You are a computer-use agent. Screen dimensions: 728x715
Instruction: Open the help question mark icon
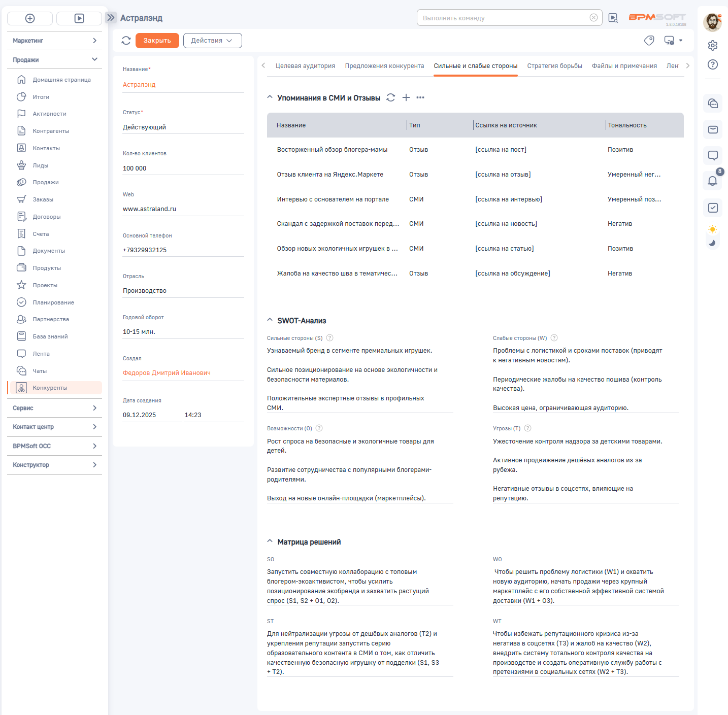[713, 64]
